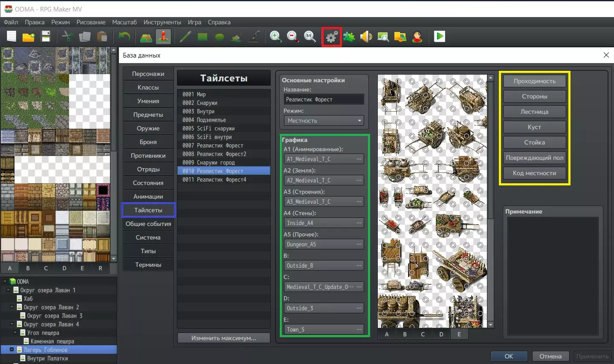The width and height of the screenshot is (614, 364).
Task: Open the Sound Test speaker icon
Action: click(366, 37)
